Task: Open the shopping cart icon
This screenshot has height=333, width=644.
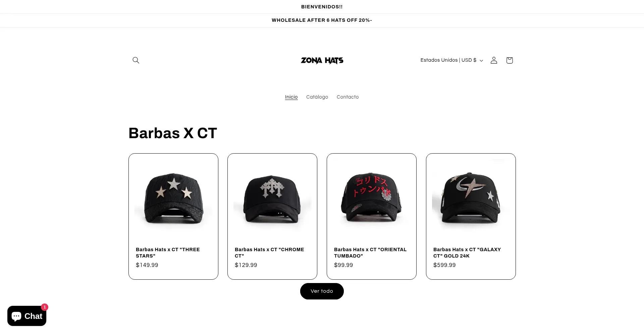Action: 509,60
